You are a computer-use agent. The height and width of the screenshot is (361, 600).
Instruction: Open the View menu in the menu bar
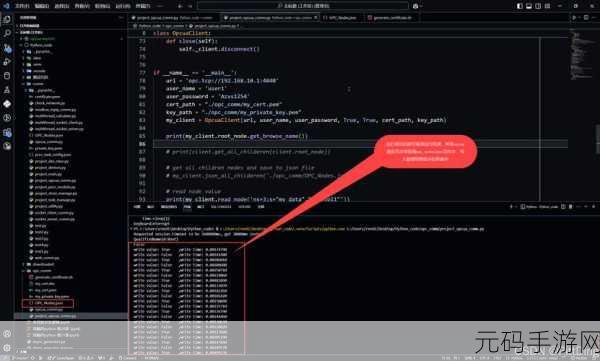82,6
